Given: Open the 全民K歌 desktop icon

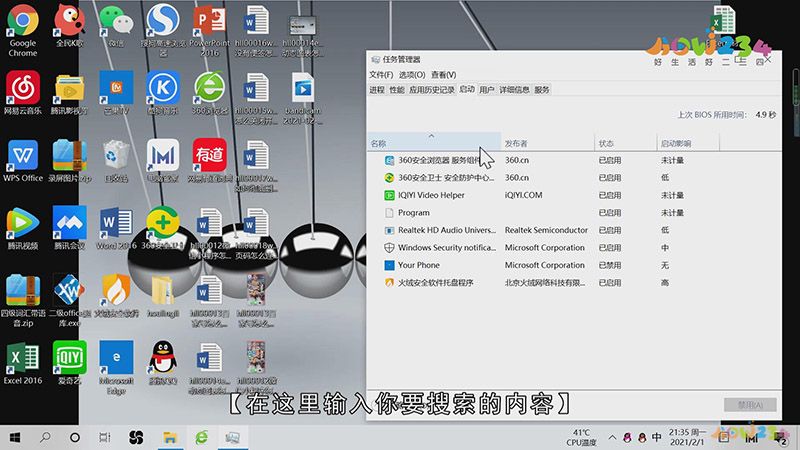Looking at the screenshot, I should [69, 26].
